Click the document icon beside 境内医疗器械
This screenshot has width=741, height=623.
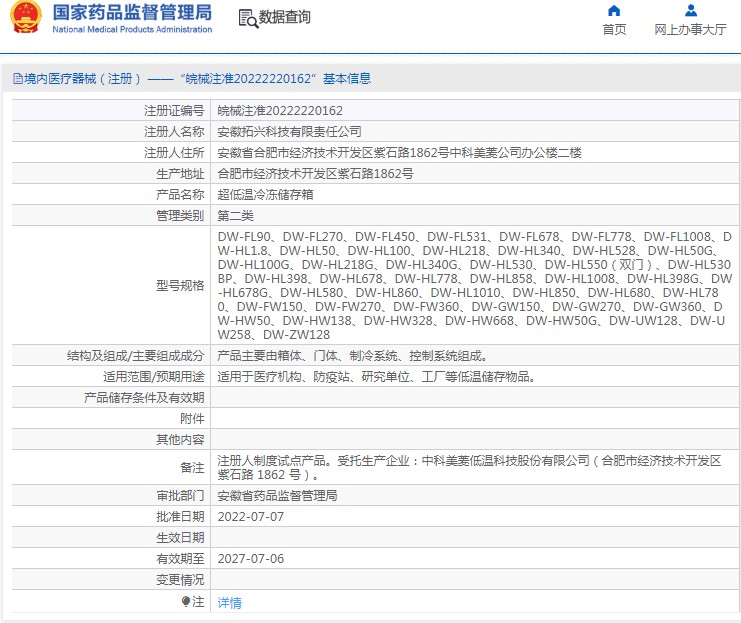tap(17, 78)
